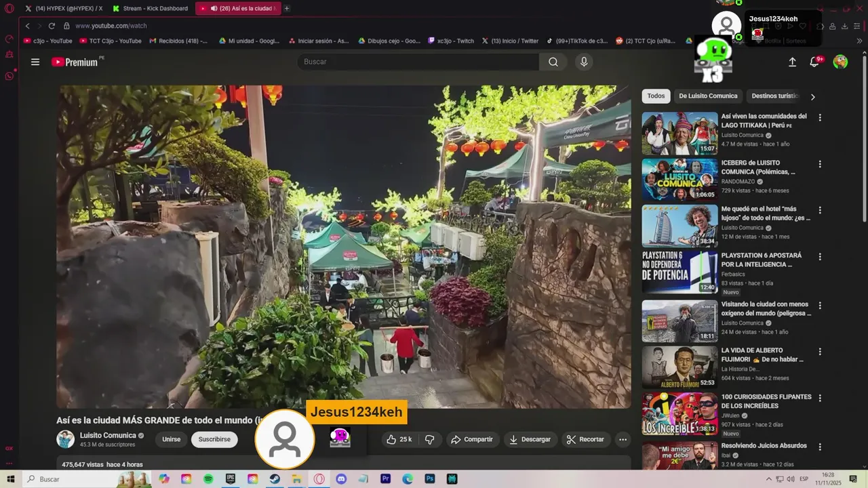Select De Luisito Comunica filter chip
The height and width of the screenshot is (488, 868).
click(708, 96)
